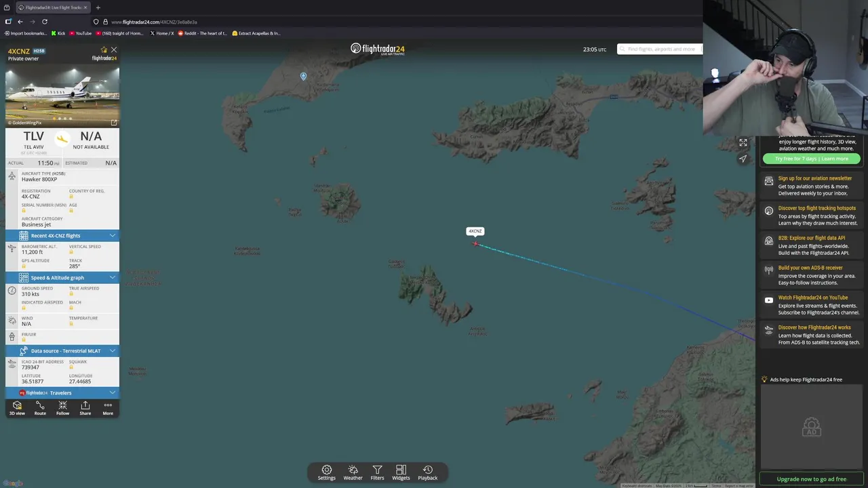Expand the Travelers section
868x488 pixels.
(x=62, y=393)
